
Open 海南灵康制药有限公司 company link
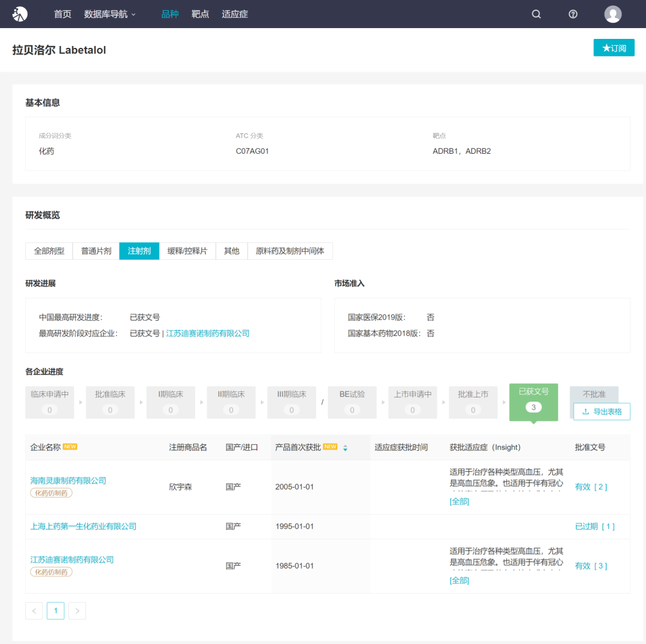(x=68, y=481)
